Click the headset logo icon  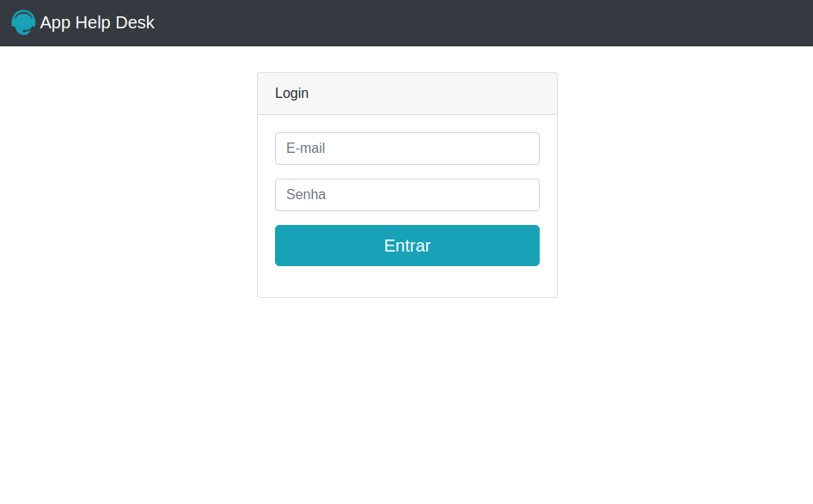pos(23,22)
